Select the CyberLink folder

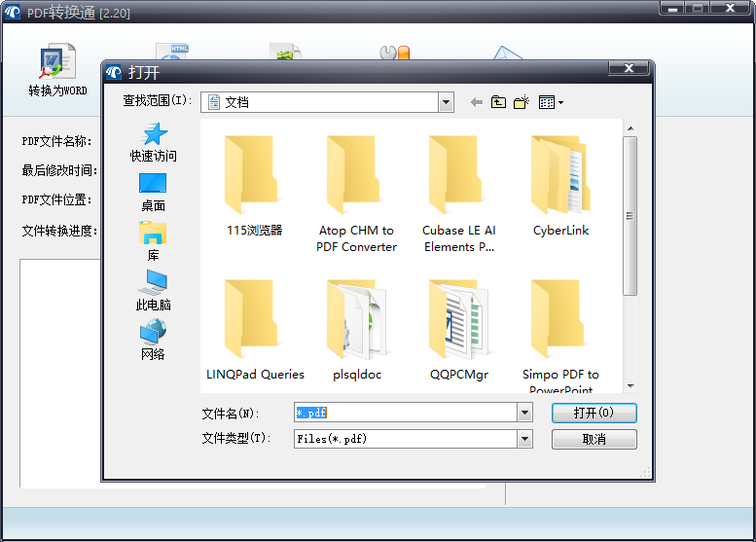[560, 186]
